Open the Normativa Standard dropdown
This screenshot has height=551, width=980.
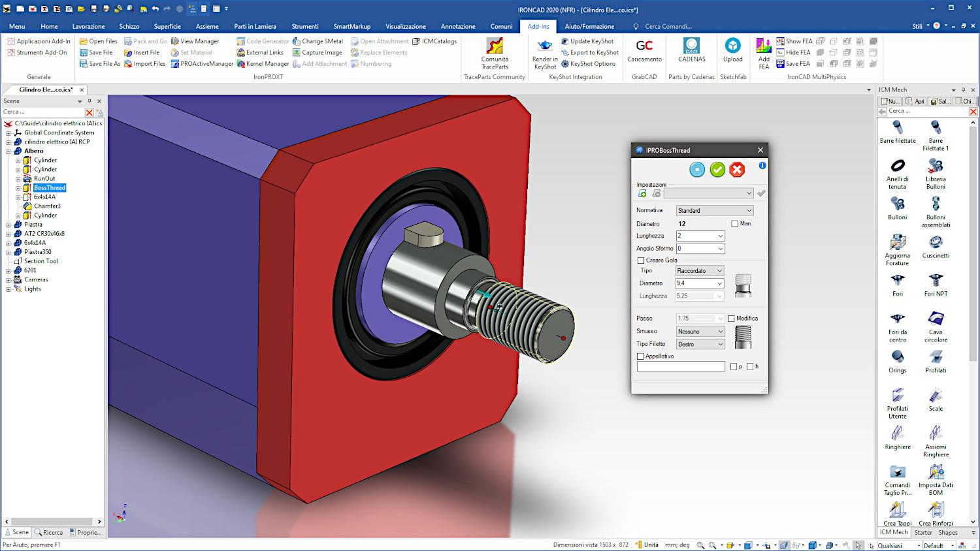[715, 211]
